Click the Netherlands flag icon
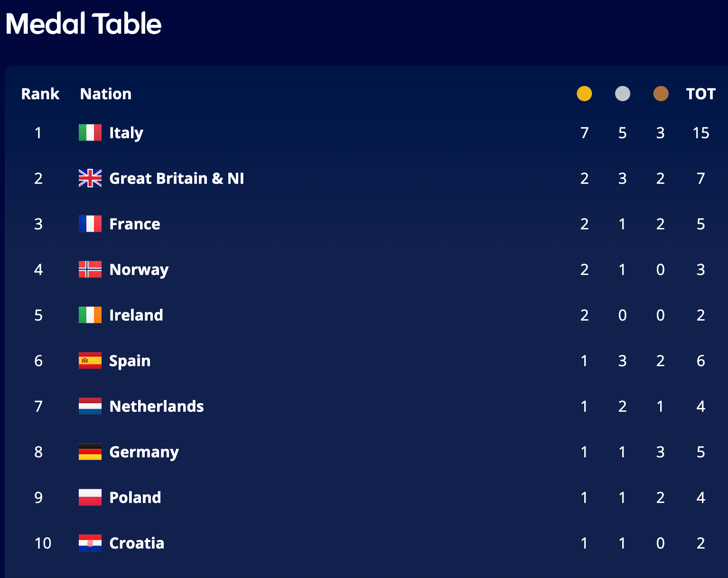 (90, 406)
